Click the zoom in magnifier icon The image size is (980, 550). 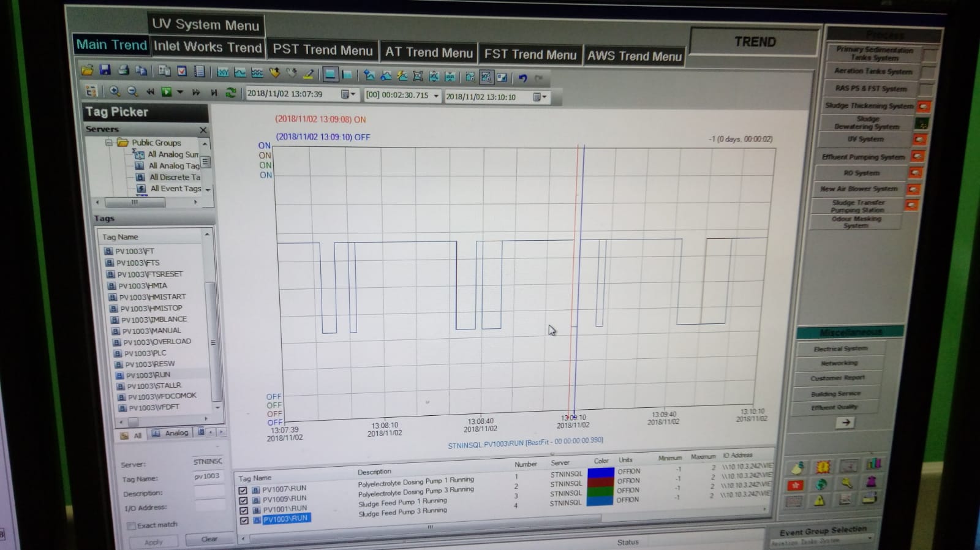[115, 91]
